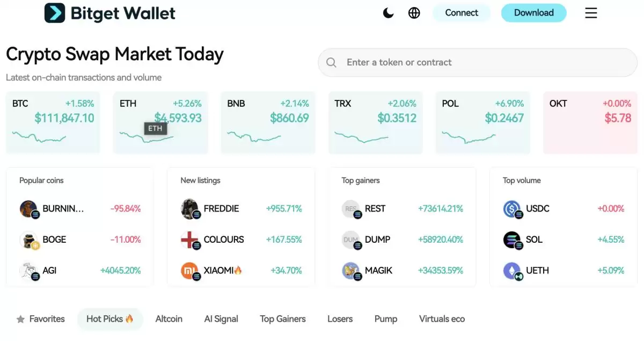This screenshot has height=341, width=644.
Task: Click the Bitget Wallet logo
Action: (110, 13)
